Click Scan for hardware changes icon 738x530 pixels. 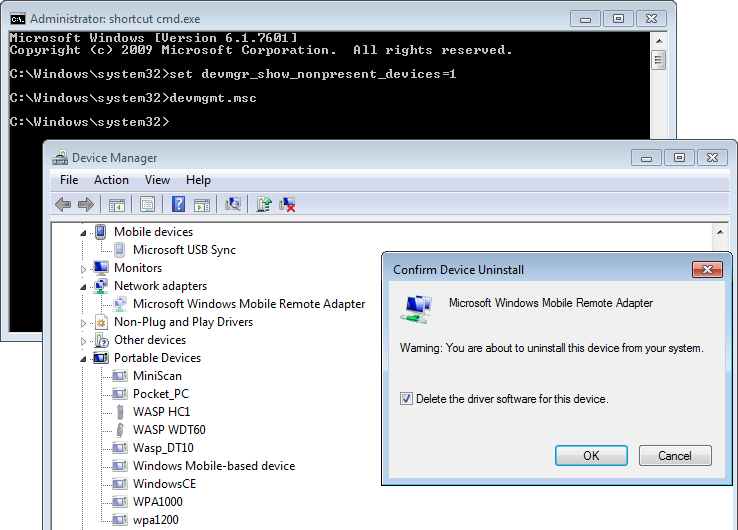coord(233,204)
